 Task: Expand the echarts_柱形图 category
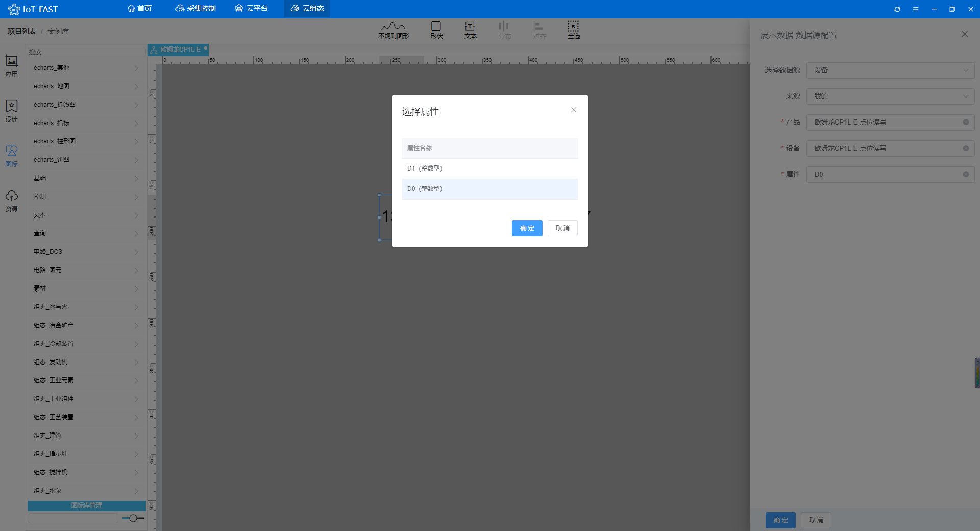pos(86,141)
